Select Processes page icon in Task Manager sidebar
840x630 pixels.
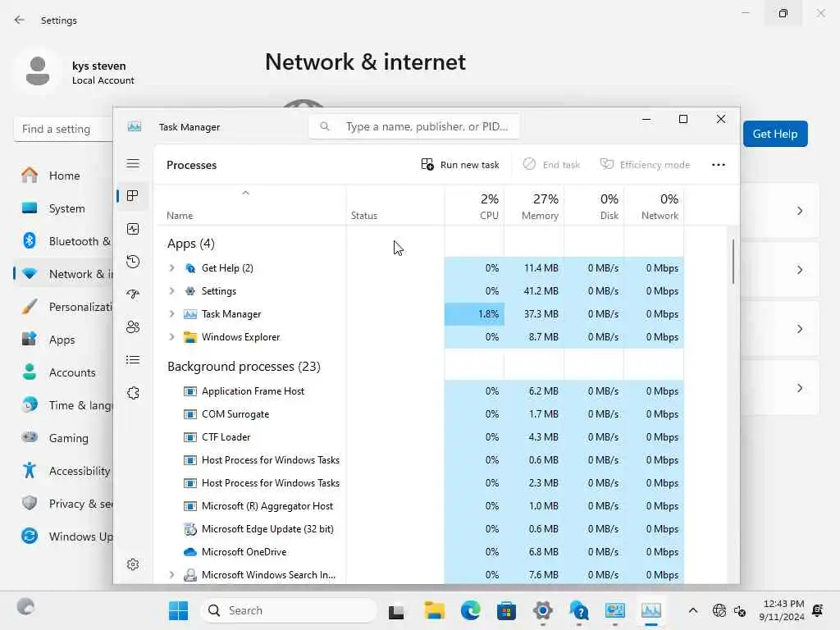click(133, 196)
